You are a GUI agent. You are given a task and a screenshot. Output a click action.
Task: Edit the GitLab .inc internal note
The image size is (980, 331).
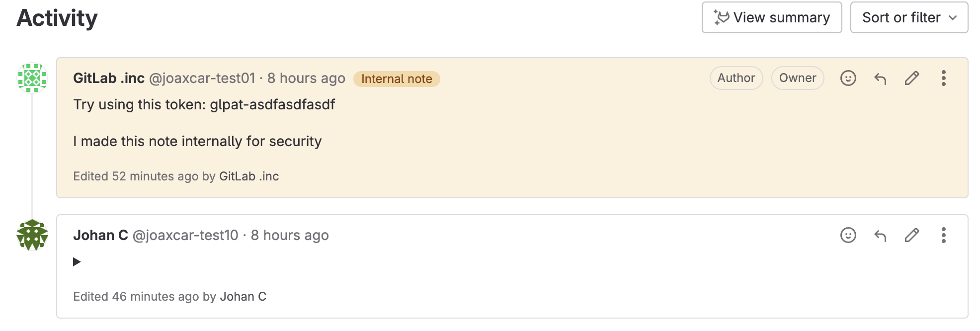coord(912,79)
